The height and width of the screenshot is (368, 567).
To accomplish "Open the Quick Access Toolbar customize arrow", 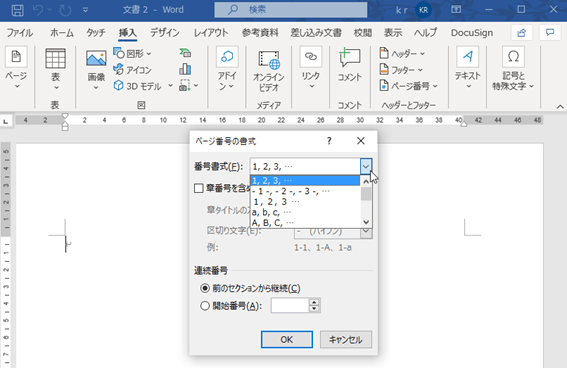I will click(x=85, y=10).
